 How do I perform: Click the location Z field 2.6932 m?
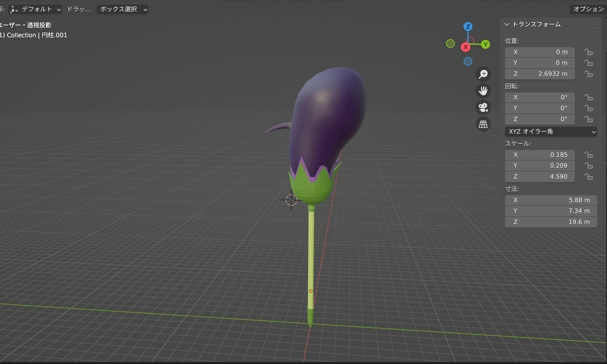point(540,74)
